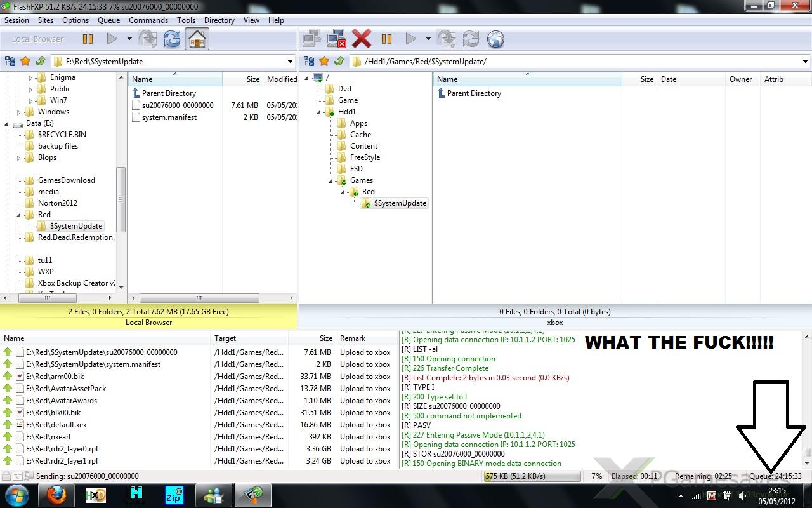Click the globe icon in remote toolbar
Screen dimensions: 812x508
tap(495, 39)
